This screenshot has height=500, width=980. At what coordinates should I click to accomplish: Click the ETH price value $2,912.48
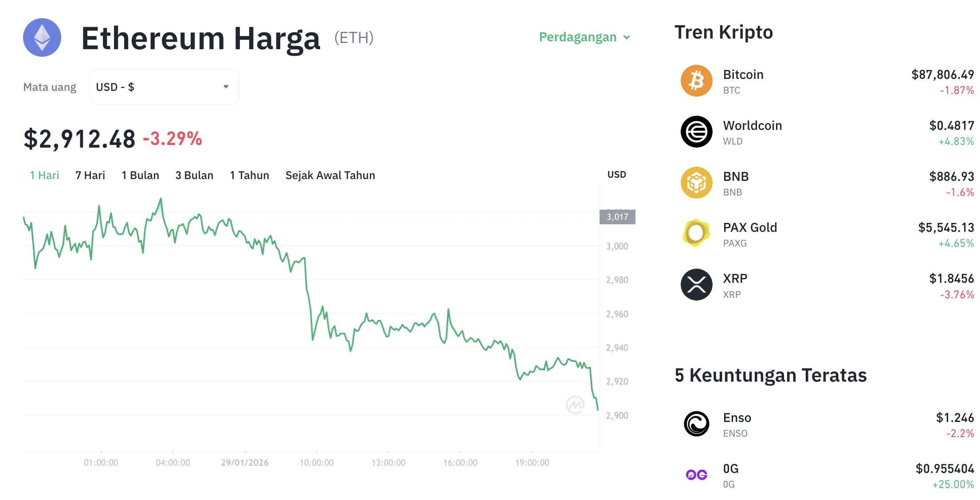[79, 138]
